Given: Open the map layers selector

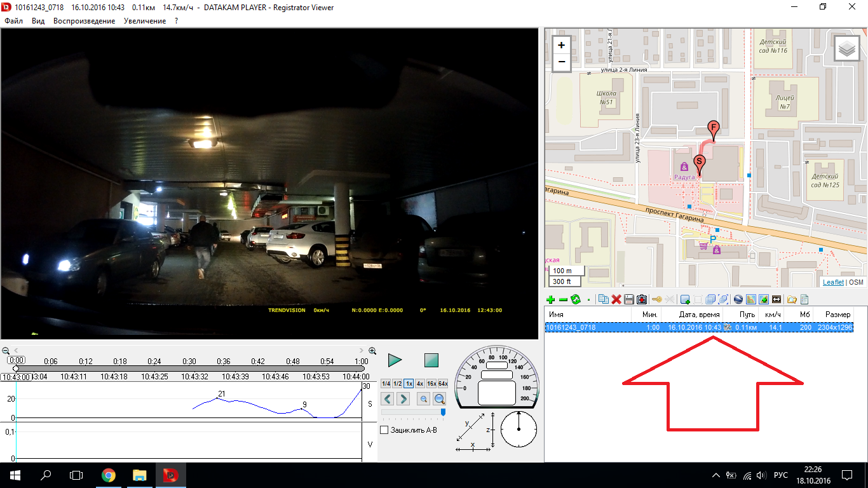Looking at the screenshot, I should (846, 48).
